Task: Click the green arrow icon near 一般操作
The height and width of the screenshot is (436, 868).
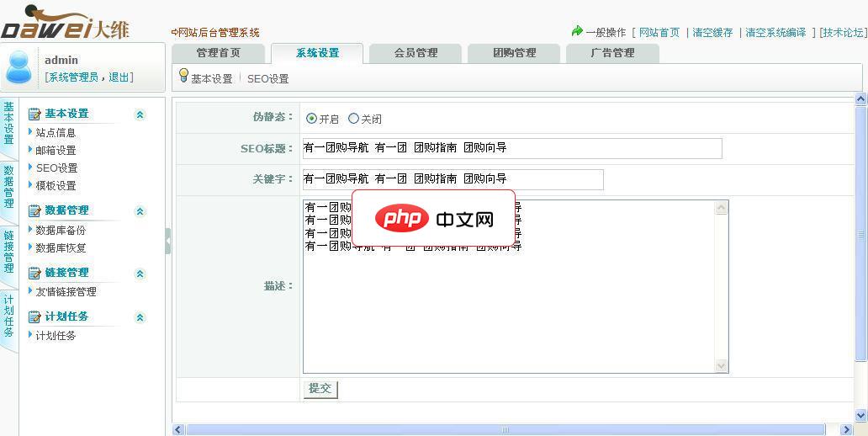Action: point(577,32)
